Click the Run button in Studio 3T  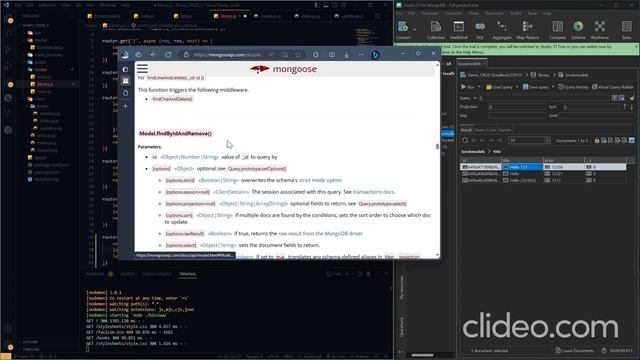(x=468, y=87)
